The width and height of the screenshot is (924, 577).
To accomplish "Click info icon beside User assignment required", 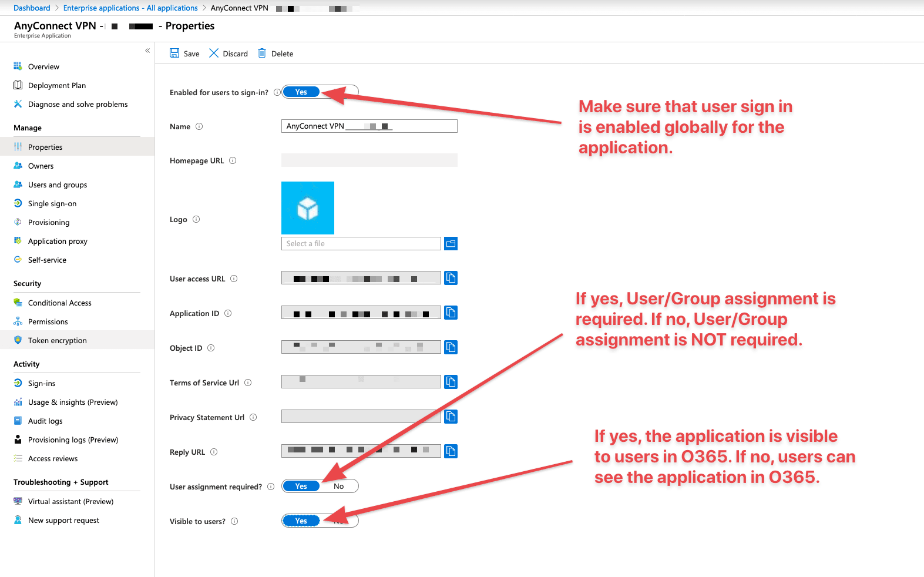I will pos(271,487).
